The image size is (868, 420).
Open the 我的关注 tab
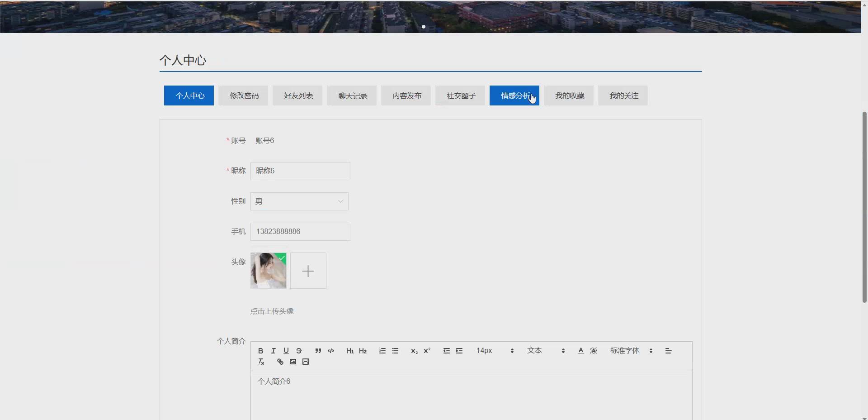623,95
